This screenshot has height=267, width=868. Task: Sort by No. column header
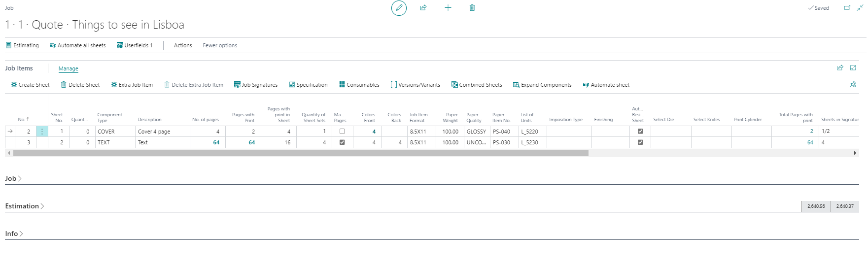[x=24, y=120]
